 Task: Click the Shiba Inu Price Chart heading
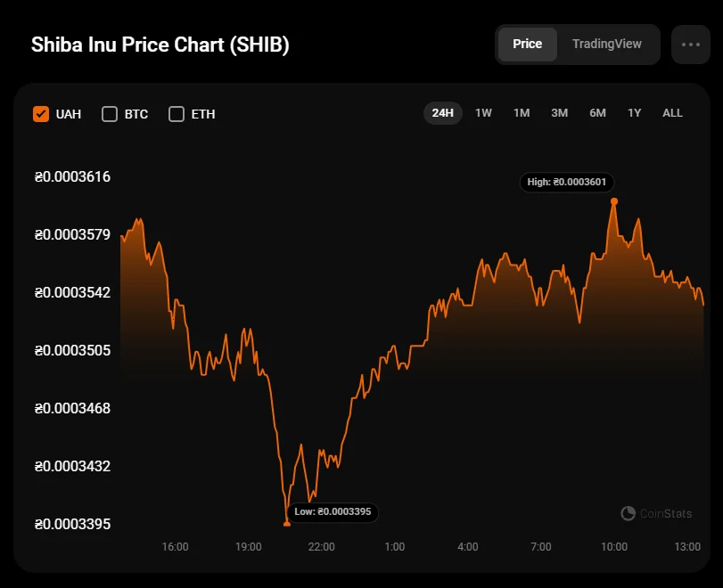[160, 45]
